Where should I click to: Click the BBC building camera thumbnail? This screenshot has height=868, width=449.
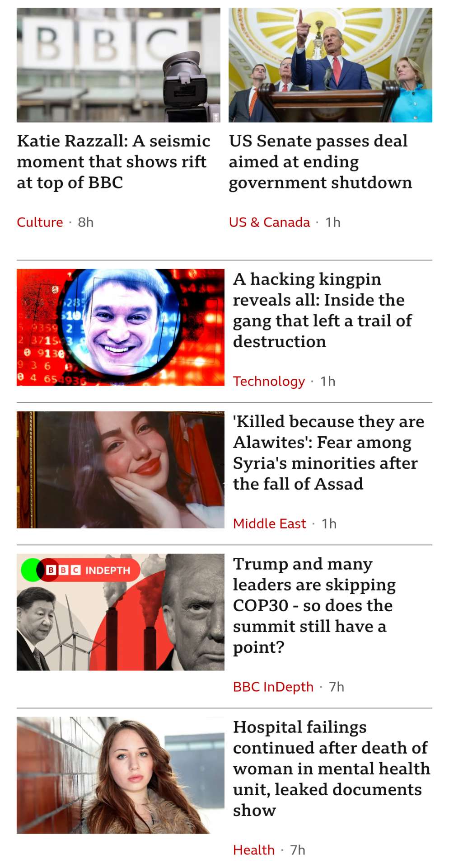pyautogui.click(x=118, y=65)
